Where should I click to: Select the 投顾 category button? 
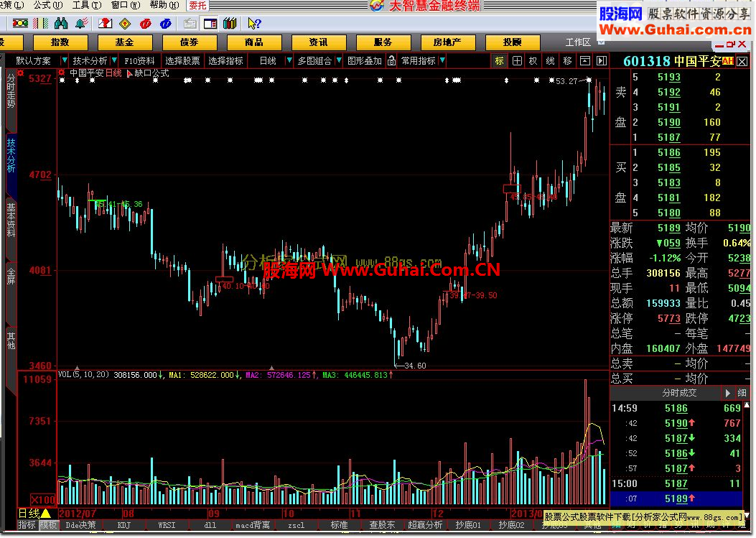512,42
